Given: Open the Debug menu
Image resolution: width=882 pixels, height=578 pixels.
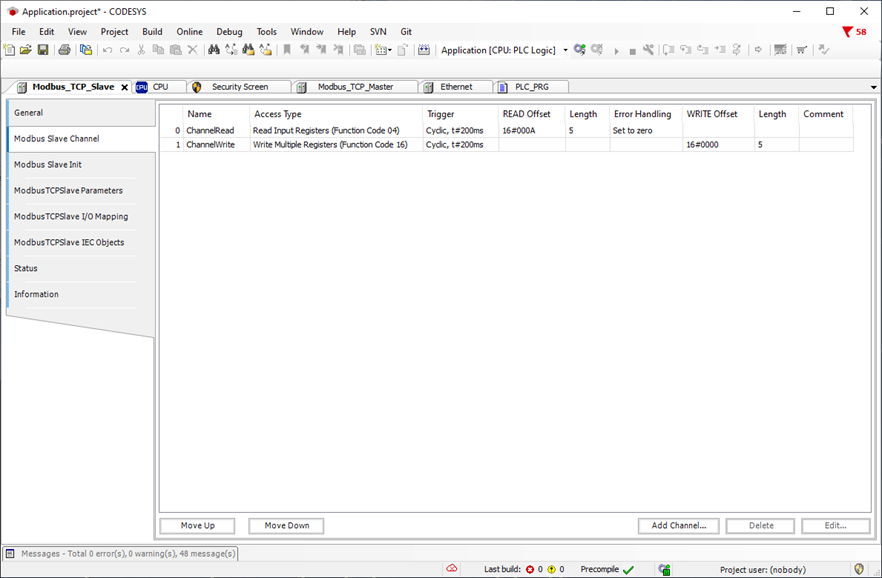Looking at the screenshot, I should tap(229, 32).
